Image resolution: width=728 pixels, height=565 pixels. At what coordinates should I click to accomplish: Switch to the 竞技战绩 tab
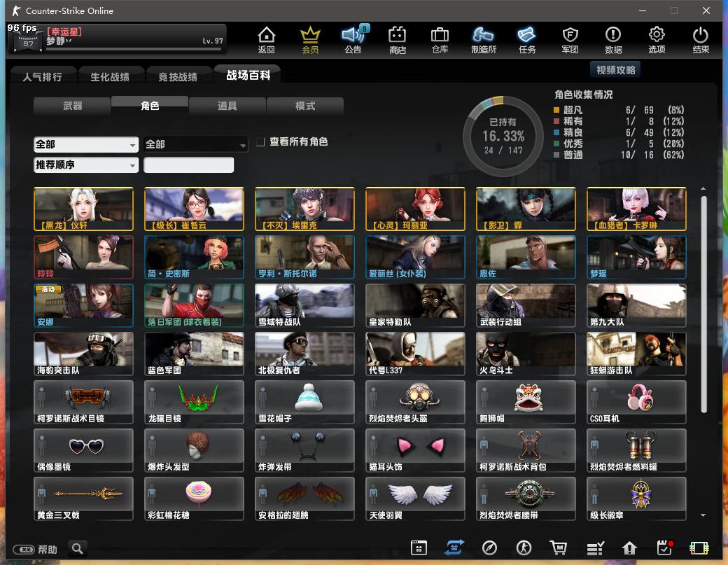(178, 76)
